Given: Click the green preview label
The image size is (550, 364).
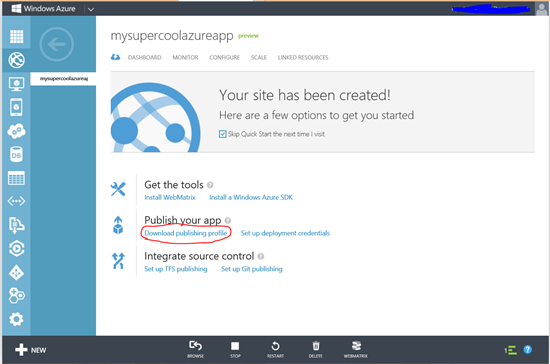Looking at the screenshot, I should 248,36.
